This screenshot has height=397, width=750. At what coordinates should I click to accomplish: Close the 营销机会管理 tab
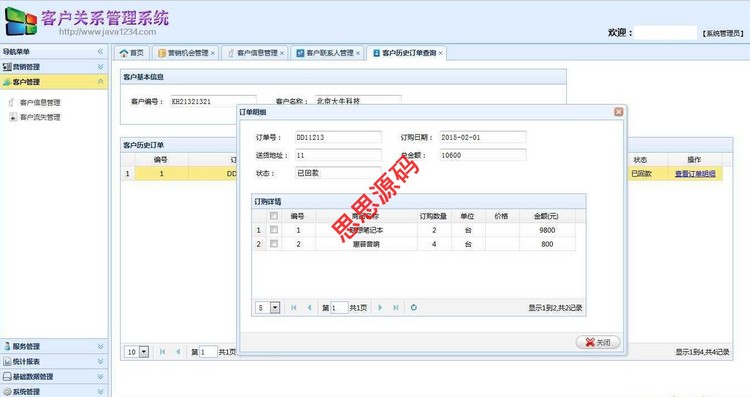click(213, 53)
